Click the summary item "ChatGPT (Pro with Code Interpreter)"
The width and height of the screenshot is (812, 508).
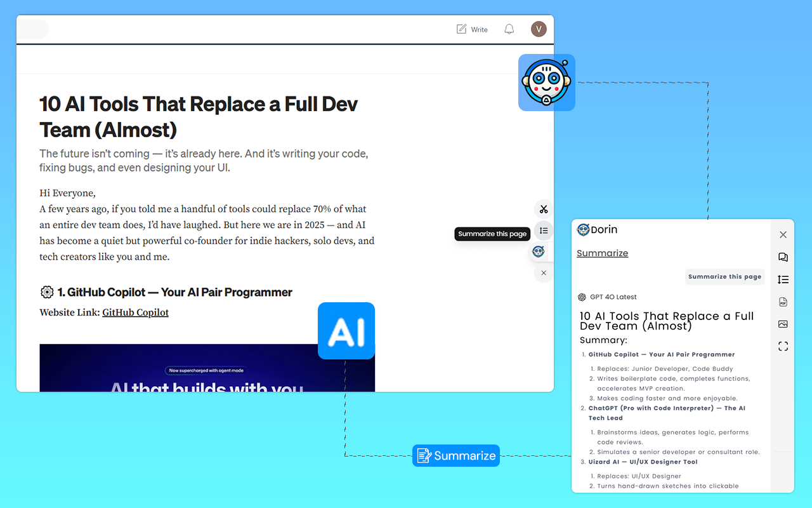[667, 413]
